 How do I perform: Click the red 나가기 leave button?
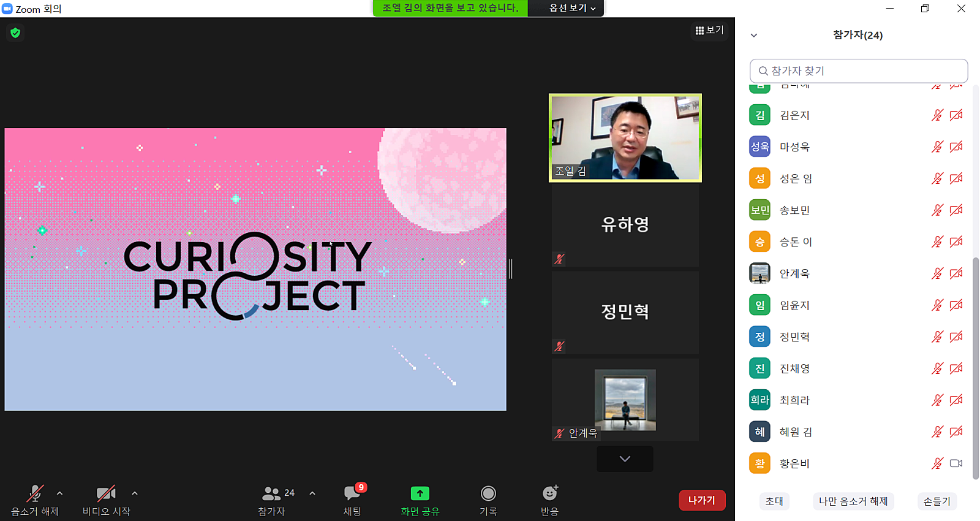702,500
